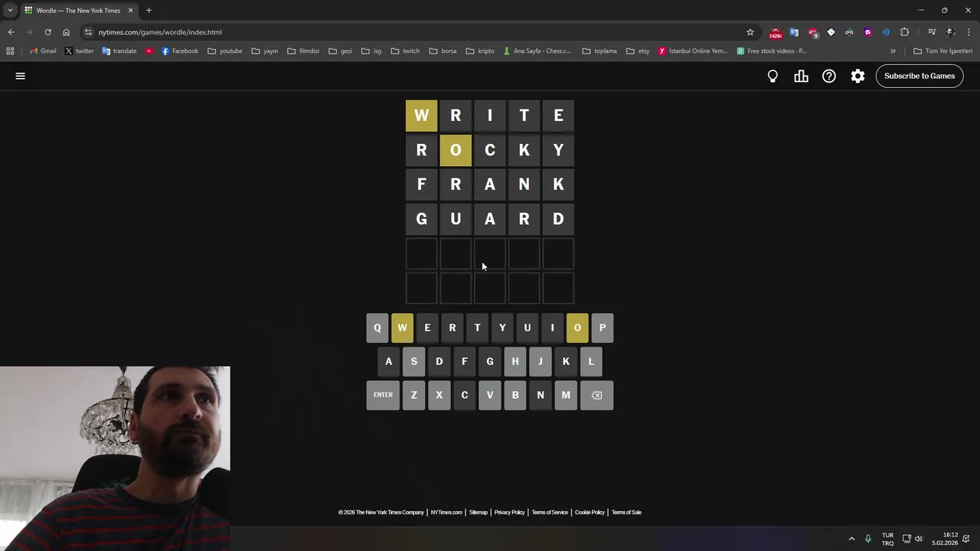Click the browser home icon
Viewport: 980px width, 551px height.
66,32
